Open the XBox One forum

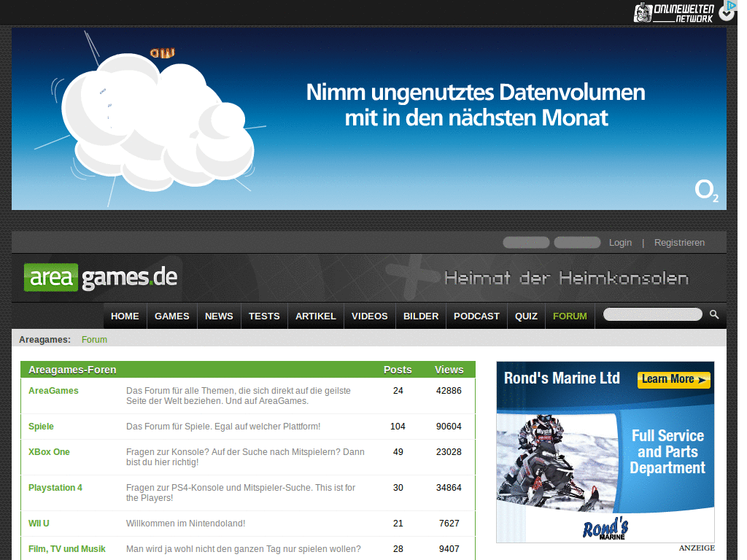[49, 452]
